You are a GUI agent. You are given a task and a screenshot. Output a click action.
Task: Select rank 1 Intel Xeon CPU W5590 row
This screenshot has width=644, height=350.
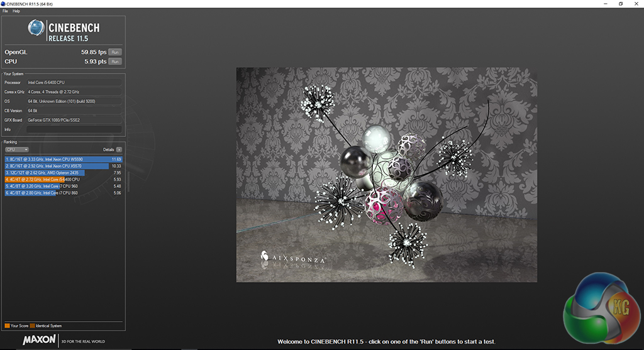[x=64, y=159]
